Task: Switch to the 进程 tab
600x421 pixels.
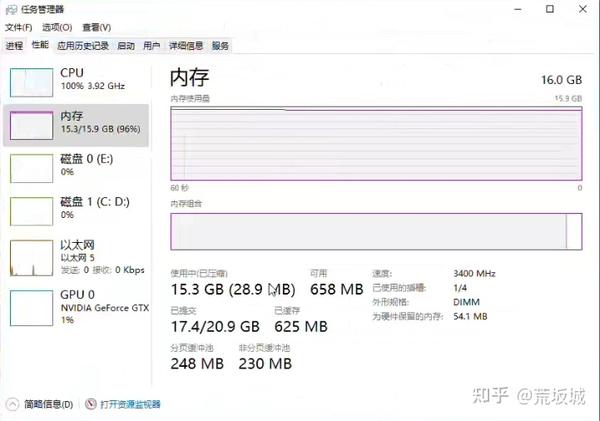Action: (x=14, y=46)
